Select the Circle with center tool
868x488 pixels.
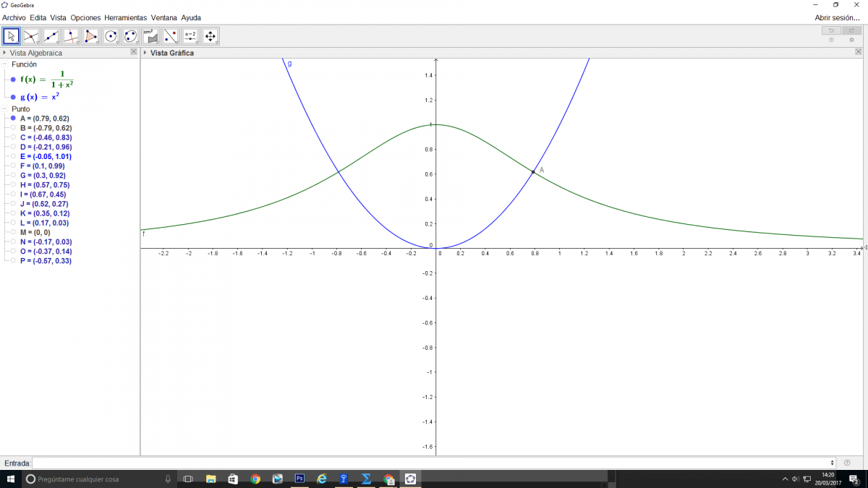(111, 35)
